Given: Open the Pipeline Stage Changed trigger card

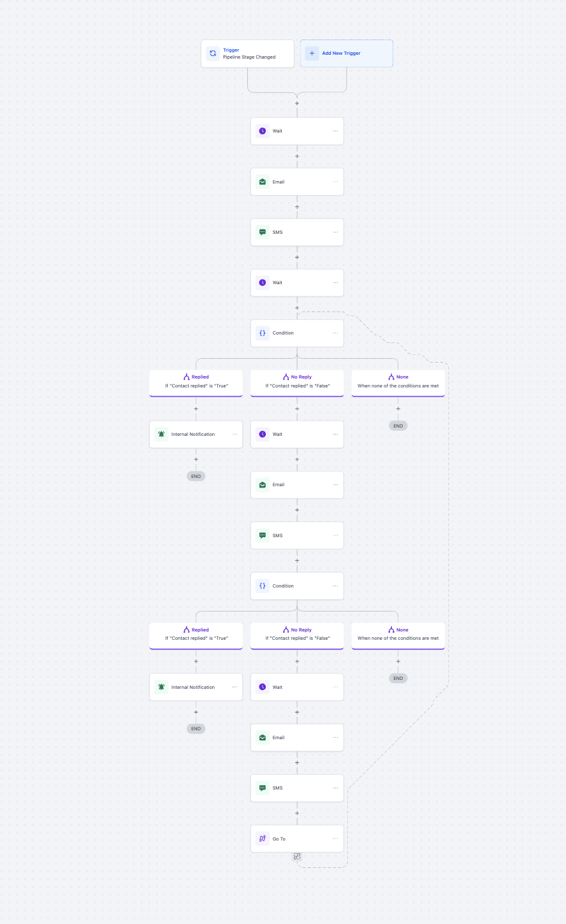Looking at the screenshot, I should (x=248, y=54).
